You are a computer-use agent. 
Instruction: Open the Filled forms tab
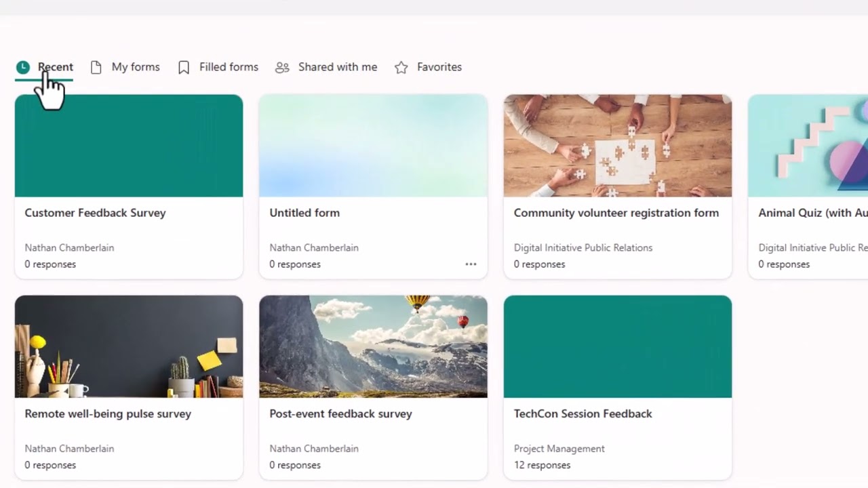(218, 67)
